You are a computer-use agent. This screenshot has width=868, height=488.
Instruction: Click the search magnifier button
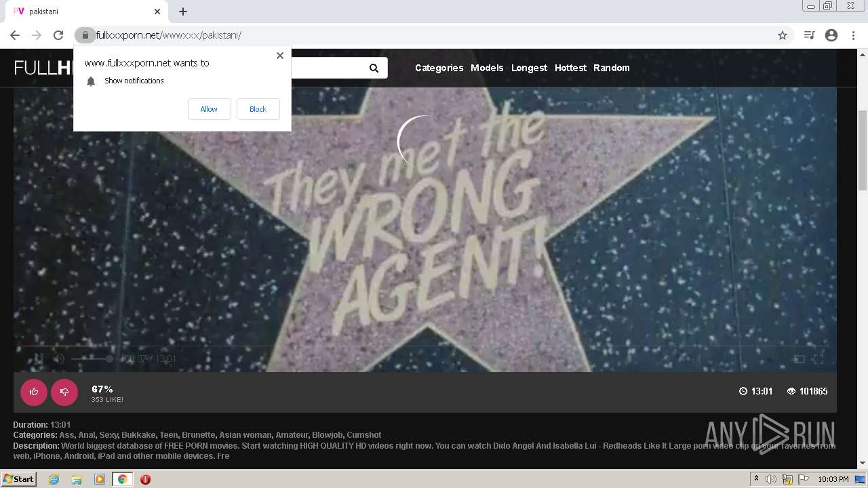click(374, 68)
